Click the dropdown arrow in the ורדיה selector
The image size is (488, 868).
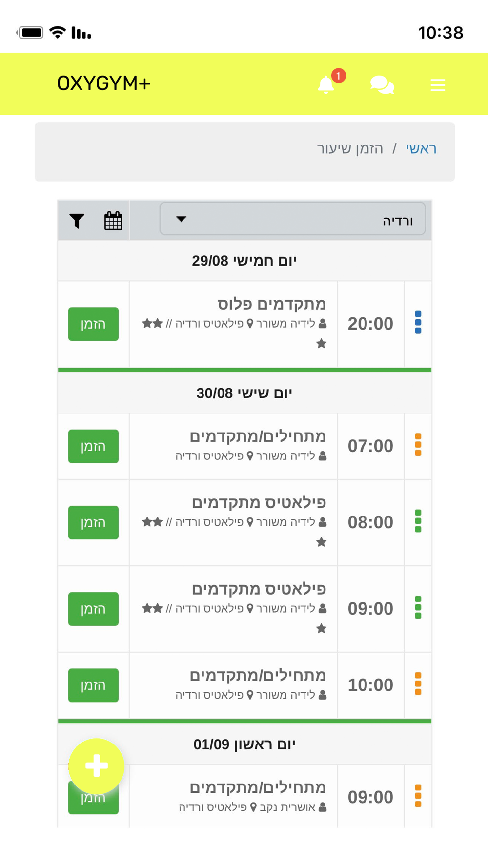[x=181, y=219]
